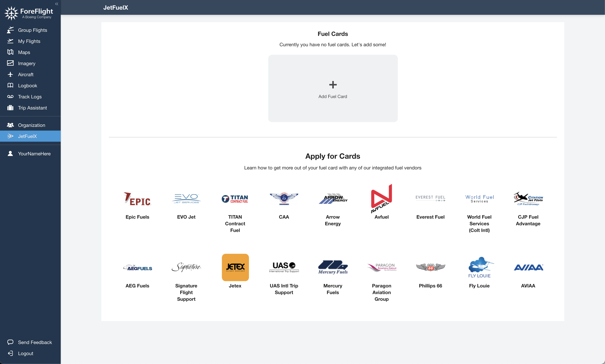The image size is (605, 364).
Task: Click the CAA winged logo
Action: point(284,198)
